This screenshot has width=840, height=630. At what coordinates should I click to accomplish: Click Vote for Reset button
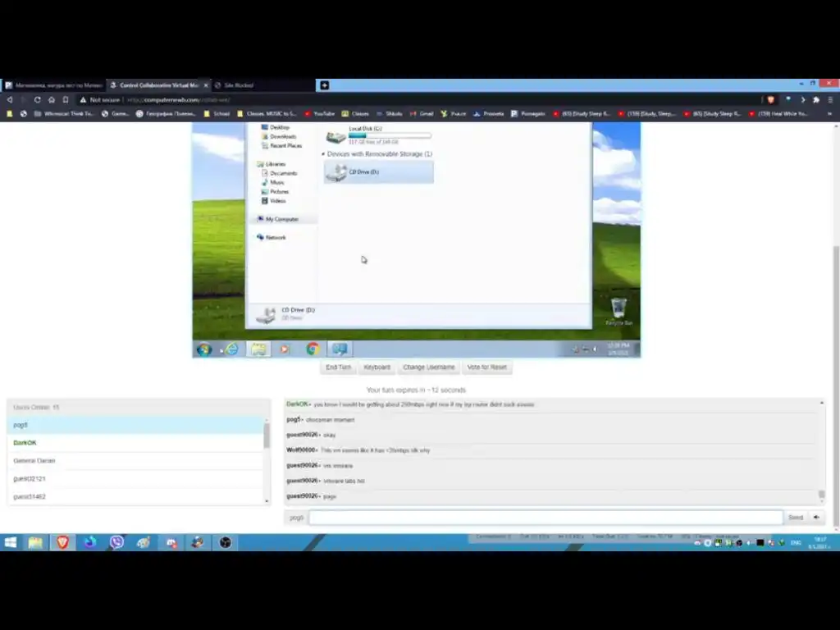(x=487, y=367)
